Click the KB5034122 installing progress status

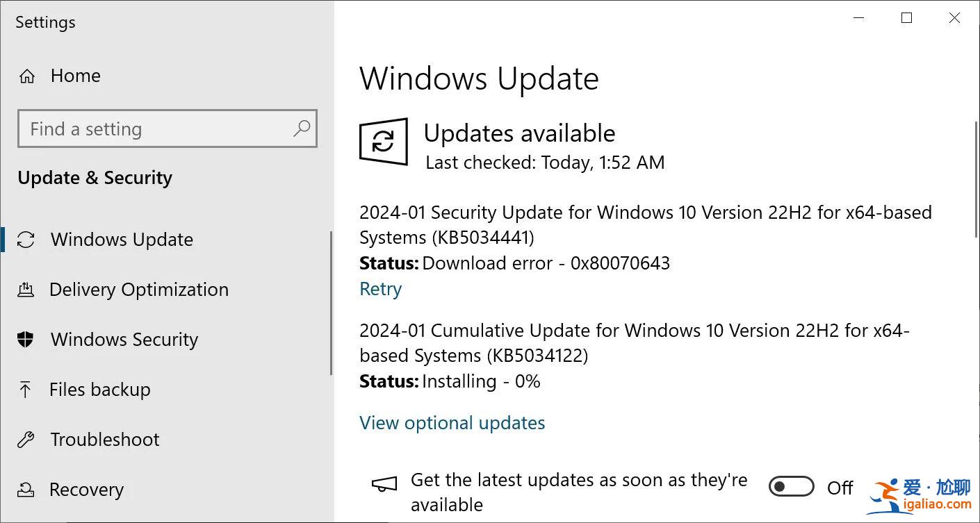coord(449,381)
